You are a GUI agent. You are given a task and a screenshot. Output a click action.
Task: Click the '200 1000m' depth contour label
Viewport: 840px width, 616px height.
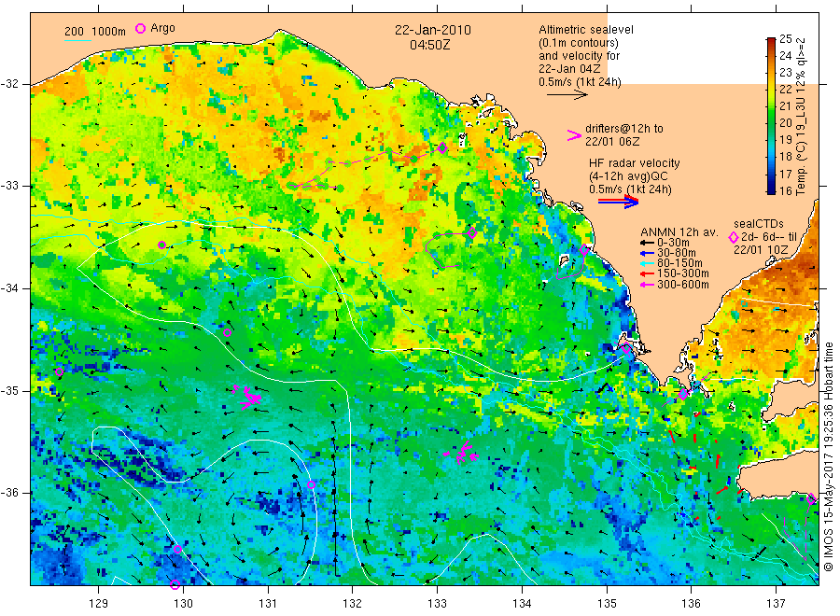(x=95, y=32)
